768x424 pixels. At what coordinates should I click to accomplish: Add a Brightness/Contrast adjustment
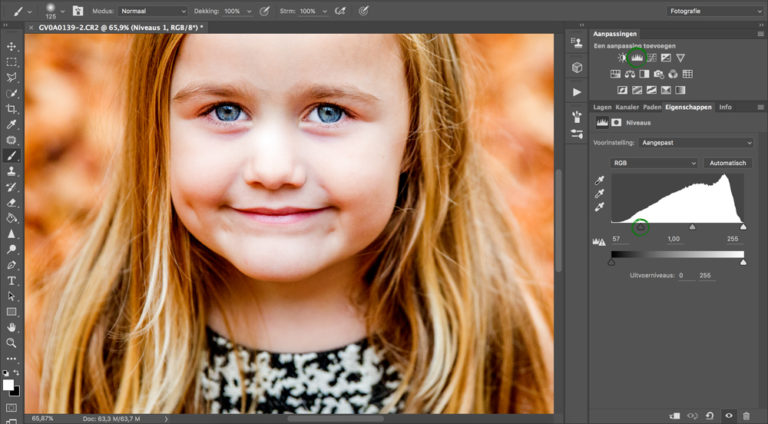click(x=622, y=58)
